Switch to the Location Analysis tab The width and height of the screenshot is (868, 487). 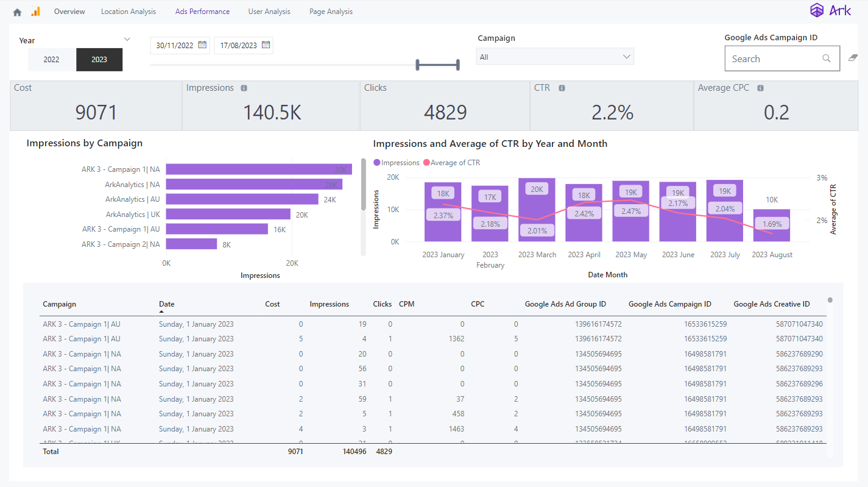pyautogui.click(x=128, y=11)
